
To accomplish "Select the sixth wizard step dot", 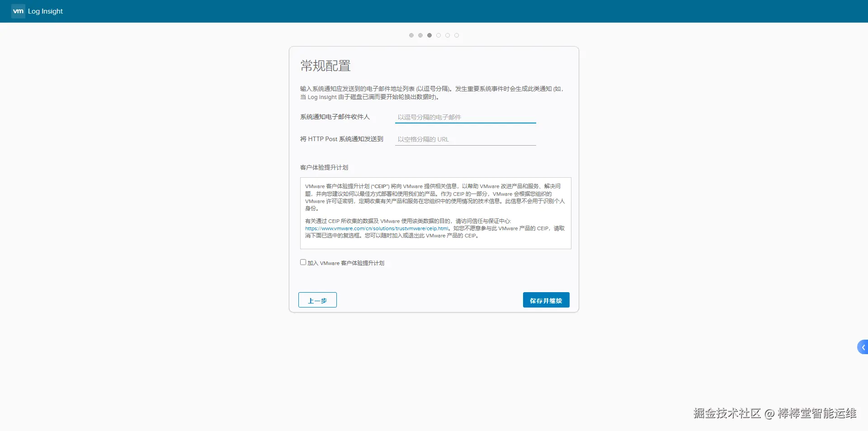I will (457, 35).
